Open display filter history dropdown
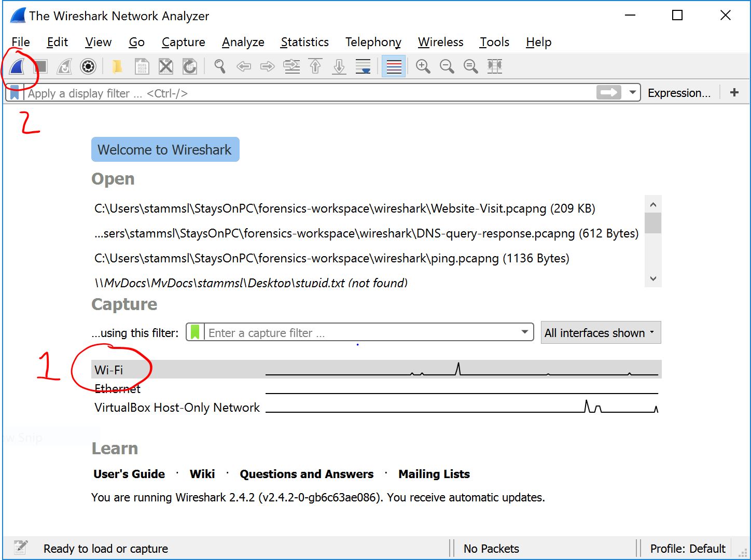 tap(632, 93)
